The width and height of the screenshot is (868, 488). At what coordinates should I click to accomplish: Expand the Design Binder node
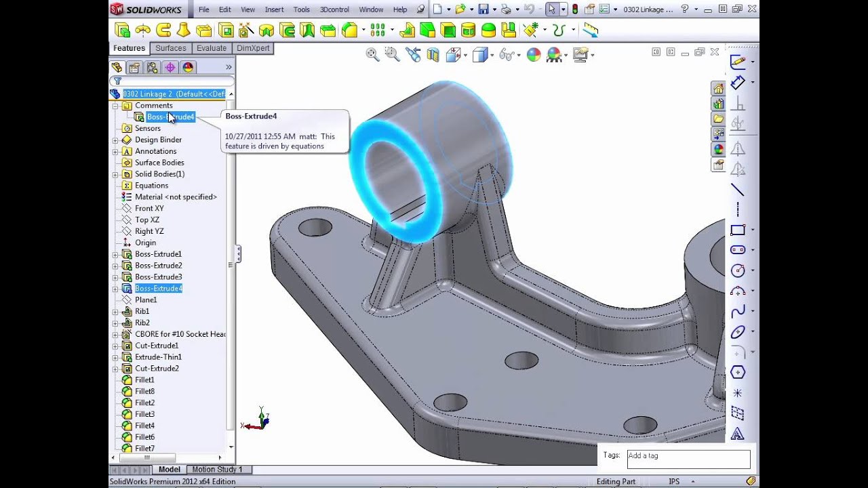click(115, 140)
